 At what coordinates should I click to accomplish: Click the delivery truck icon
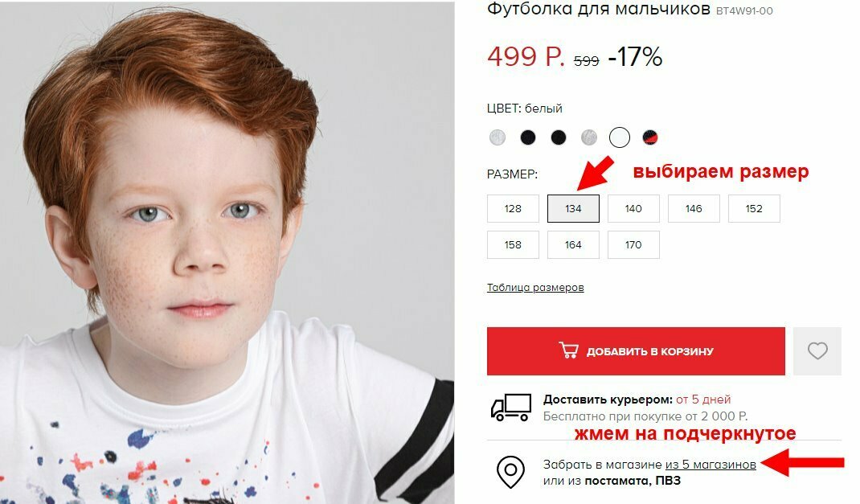[x=510, y=408]
